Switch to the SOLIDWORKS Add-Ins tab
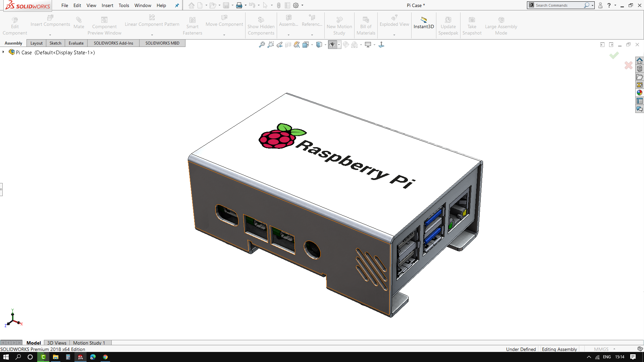This screenshot has height=362, width=644. [x=113, y=43]
